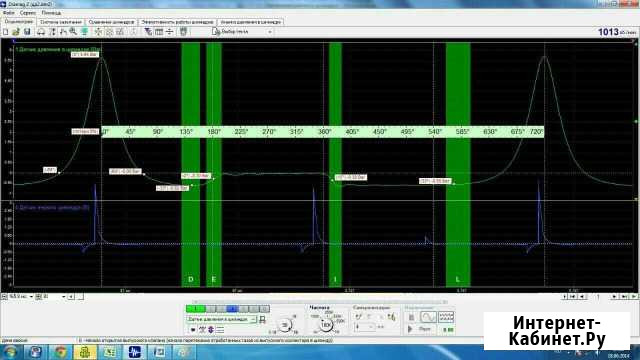
Task: Click the scroll left arrow below chart
Action: pyautogui.click(x=71, y=297)
